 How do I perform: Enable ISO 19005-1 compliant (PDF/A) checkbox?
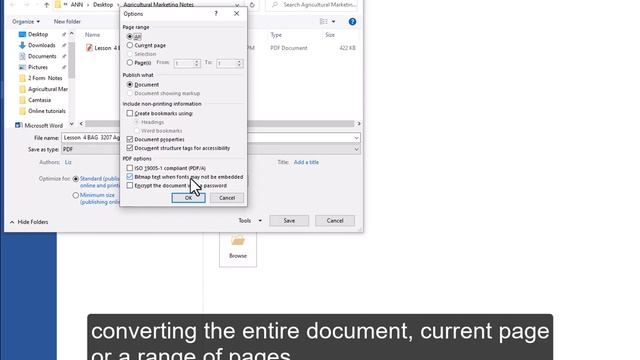point(130,168)
